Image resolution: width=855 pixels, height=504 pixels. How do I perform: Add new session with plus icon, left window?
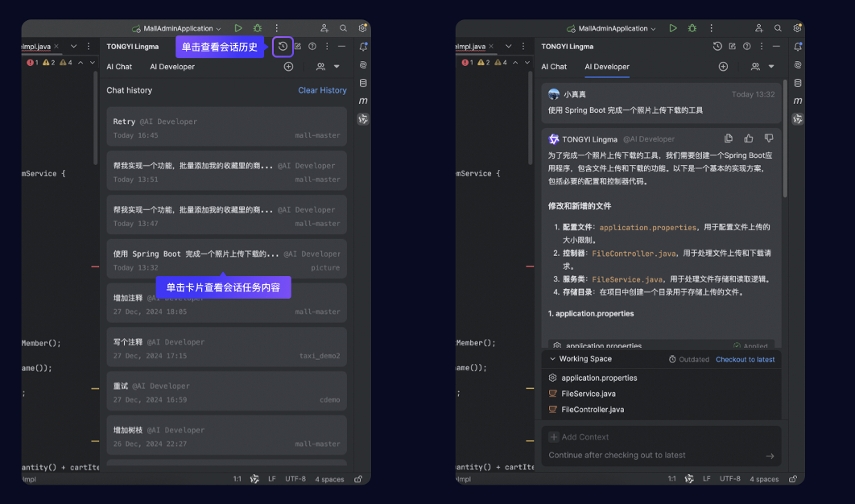pos(288,67)
